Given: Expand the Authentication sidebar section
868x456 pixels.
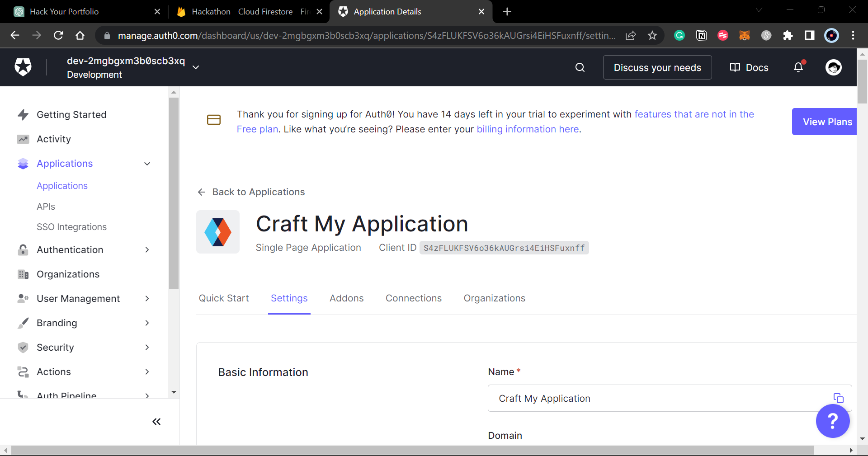Looking at the screenshot, I should [147, 249].
